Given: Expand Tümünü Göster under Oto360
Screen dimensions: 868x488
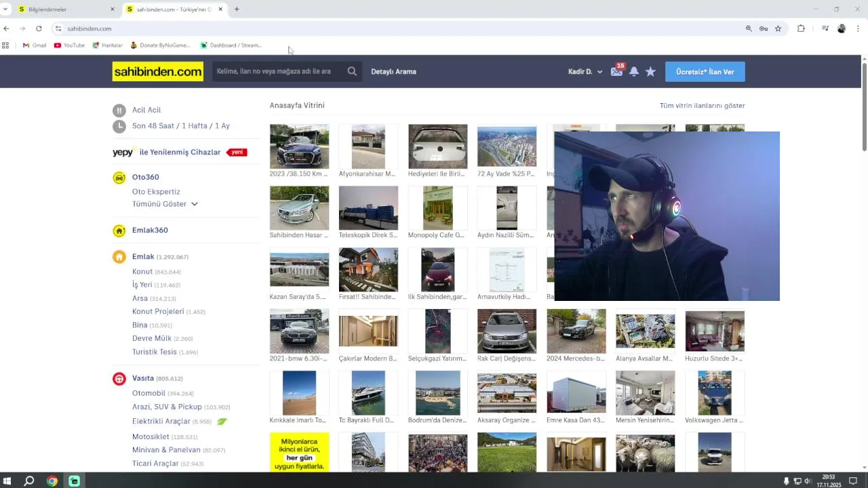Looking at the screenshot, I should click(x=165, y=204).
